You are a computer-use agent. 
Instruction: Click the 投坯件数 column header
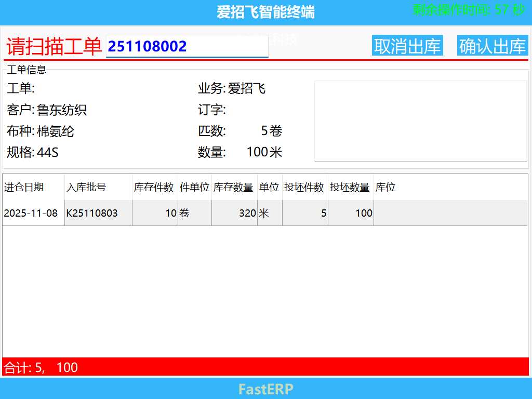pos(304,188)
